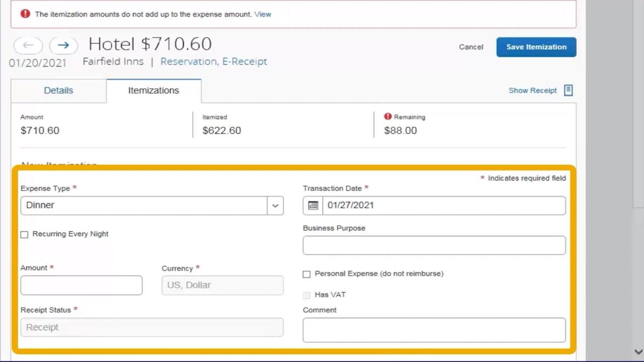644x362 pixels.
Task: Open the Receipt Status field
Action: coord(152,327)
